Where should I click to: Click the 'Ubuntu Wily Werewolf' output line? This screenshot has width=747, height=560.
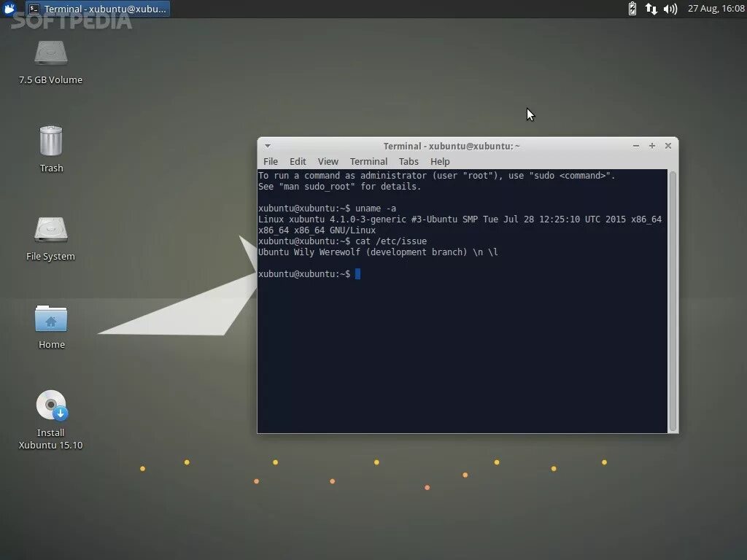coord(379,252)
